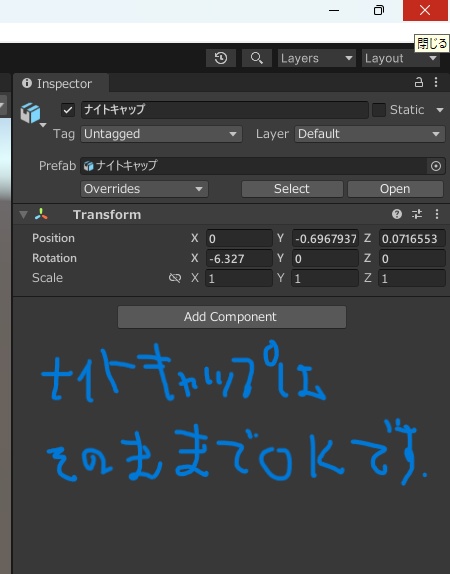Toggle the Inspector lock icon
The height and width of the screenshot is (574, 450).
419,82
